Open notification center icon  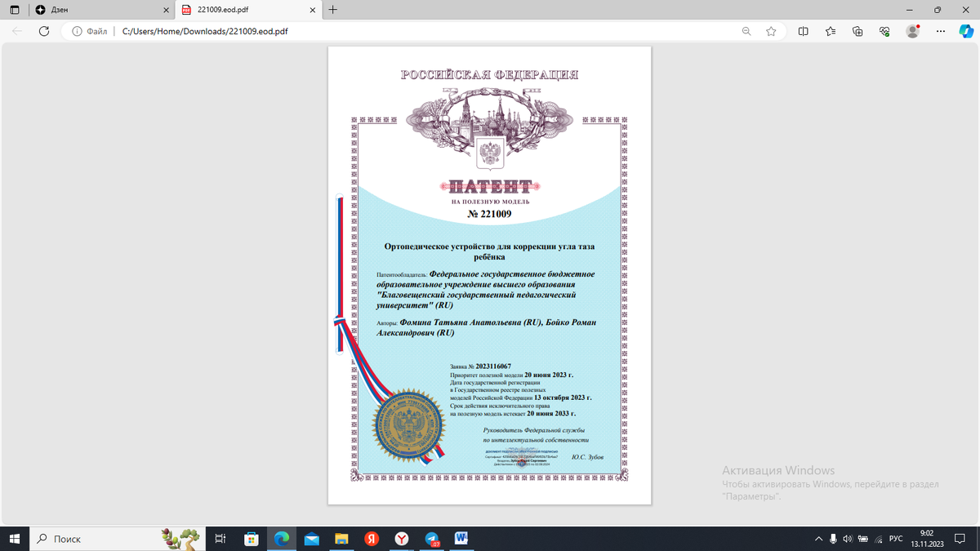961,539
